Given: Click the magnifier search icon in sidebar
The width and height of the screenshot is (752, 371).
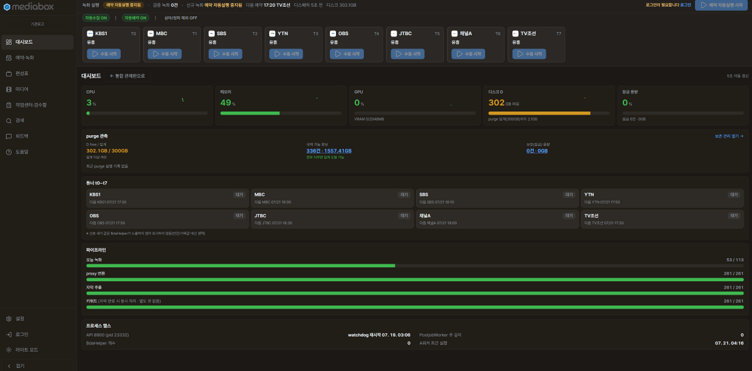Looking at the screenshot, I should (x=9, y=120).
